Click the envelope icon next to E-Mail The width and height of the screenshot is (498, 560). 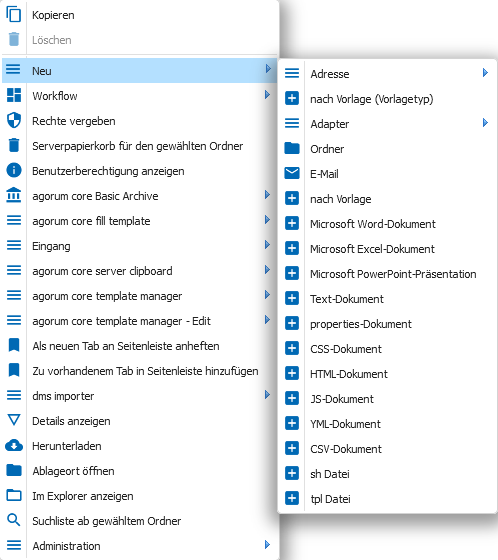(x=292, y=173)
